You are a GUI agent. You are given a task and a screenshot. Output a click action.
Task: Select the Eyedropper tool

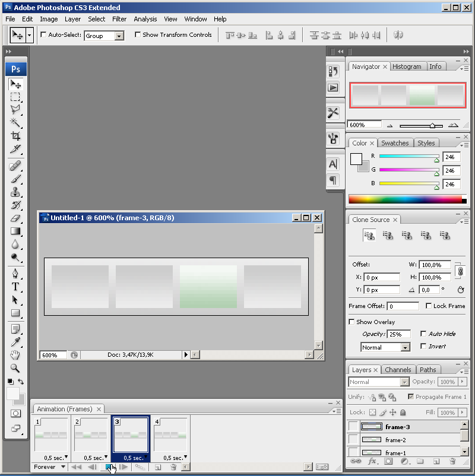coord(15,342)
